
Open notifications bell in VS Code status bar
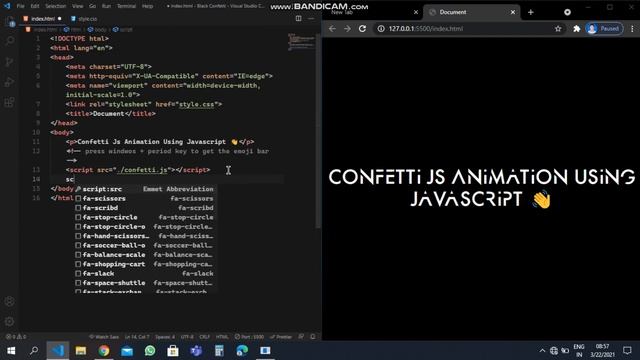click(x=313, y=337)
